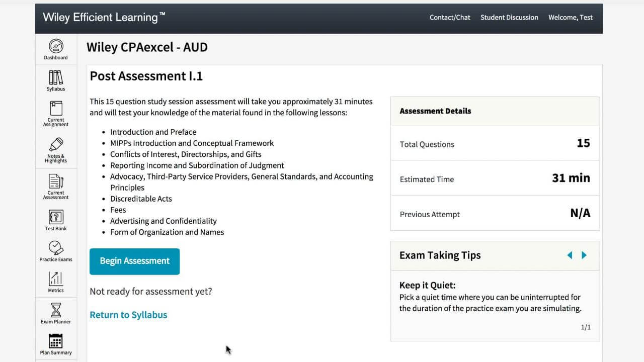Select the Exam Taking Tips heading
644x362 pixels.
click(440, 255)
